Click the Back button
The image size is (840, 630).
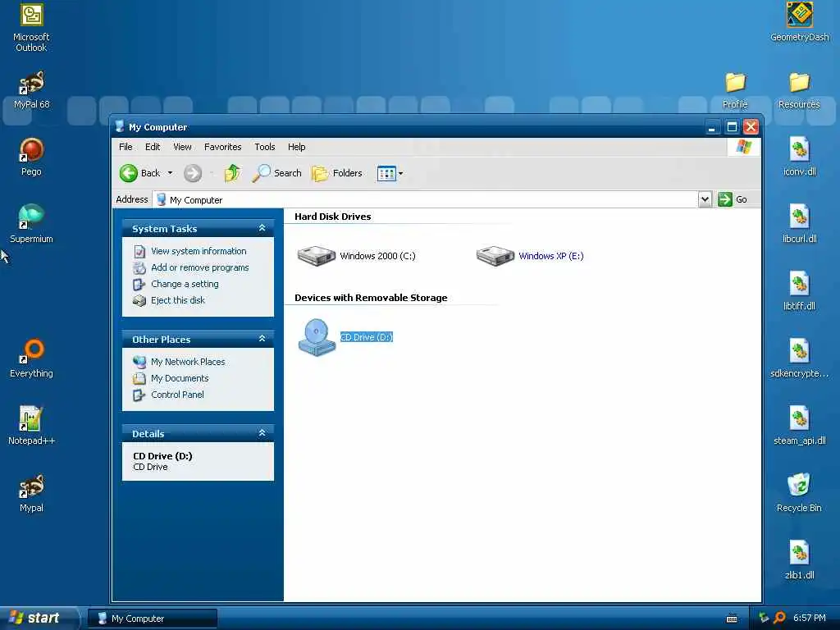[139, 173]
